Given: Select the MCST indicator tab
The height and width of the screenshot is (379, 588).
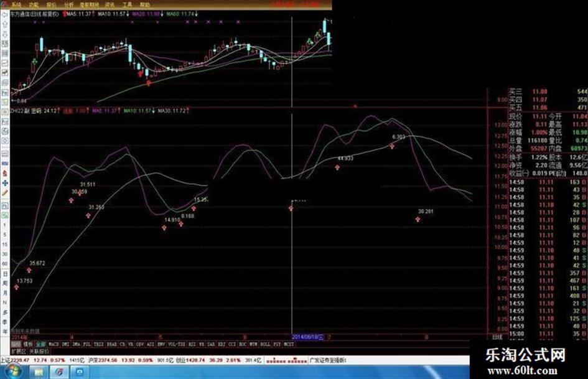Looking at the screenshot, I should pos(289,344).
